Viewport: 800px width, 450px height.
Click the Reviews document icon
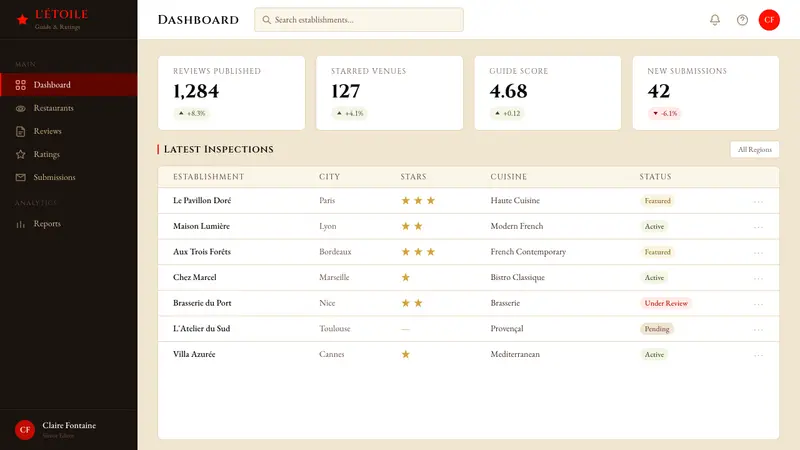click(20, 132)
